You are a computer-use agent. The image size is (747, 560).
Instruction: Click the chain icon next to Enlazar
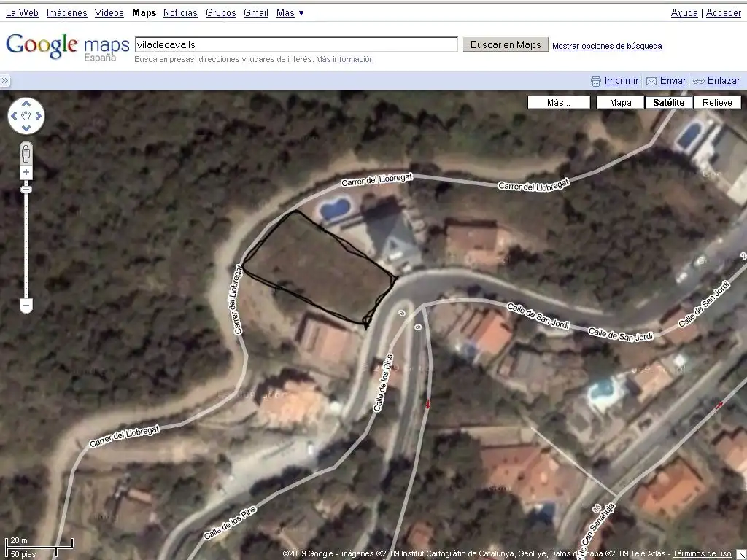tap(698, 81)
